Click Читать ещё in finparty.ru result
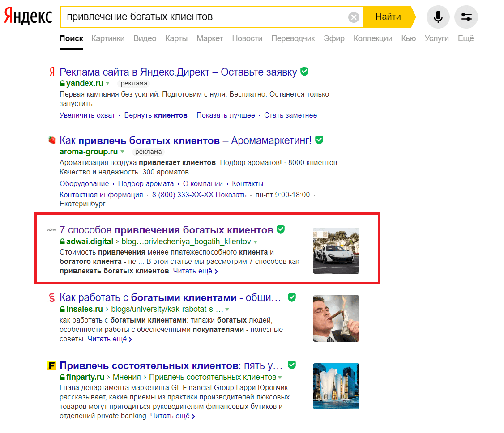The image size is (504, 433). (173, 416)
